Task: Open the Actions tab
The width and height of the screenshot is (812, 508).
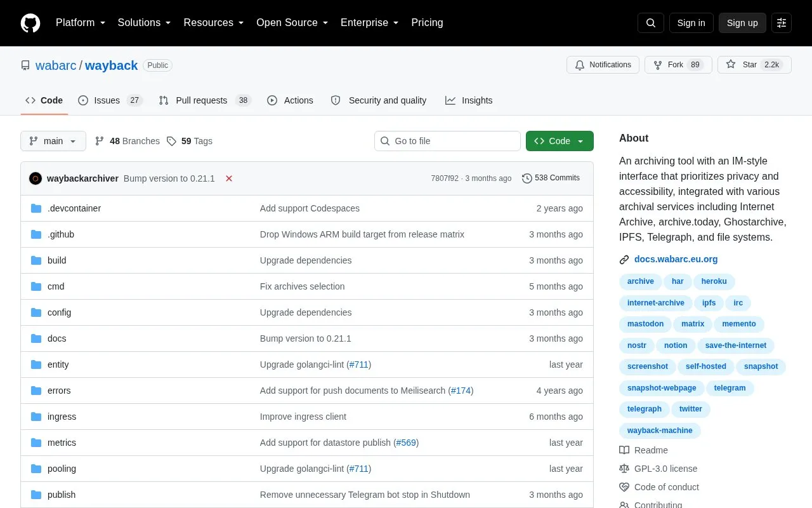Action: click(x=290, y=100)
